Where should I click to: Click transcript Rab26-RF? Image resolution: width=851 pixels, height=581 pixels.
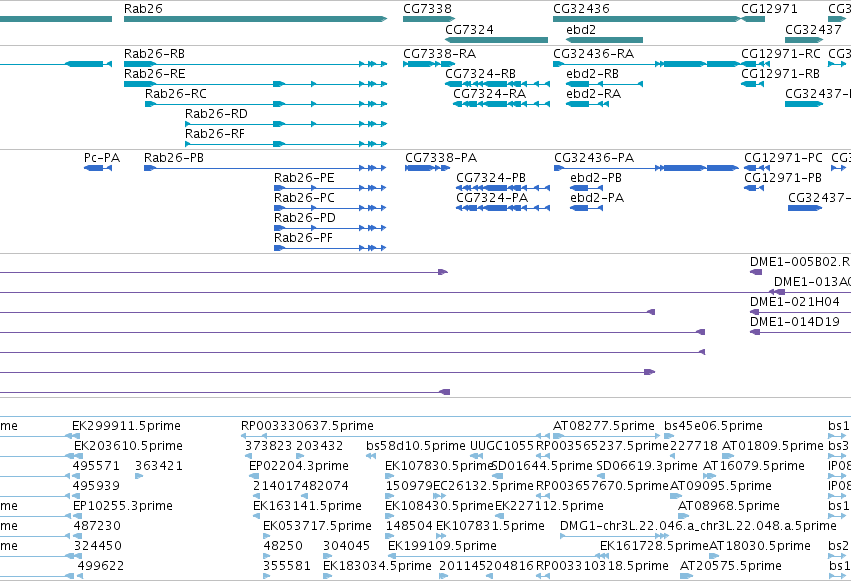[286, 144]
